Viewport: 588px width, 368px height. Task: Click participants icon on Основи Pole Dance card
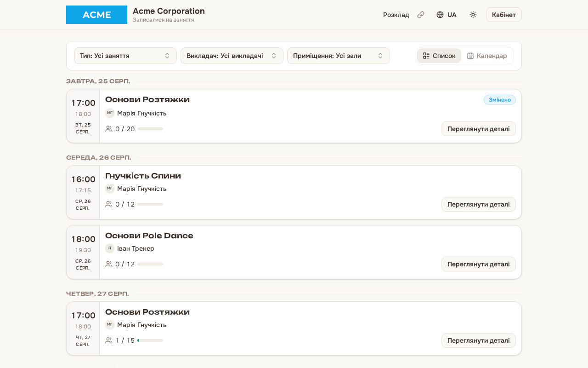coord(109,264)
